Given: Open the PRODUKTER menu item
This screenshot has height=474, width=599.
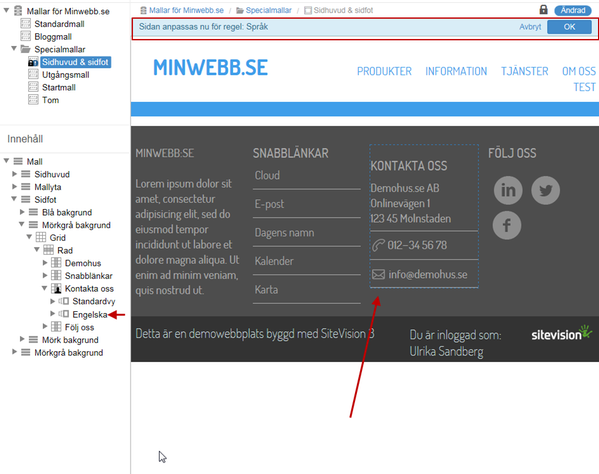Looking at the screenshot, I should point(384,71).
